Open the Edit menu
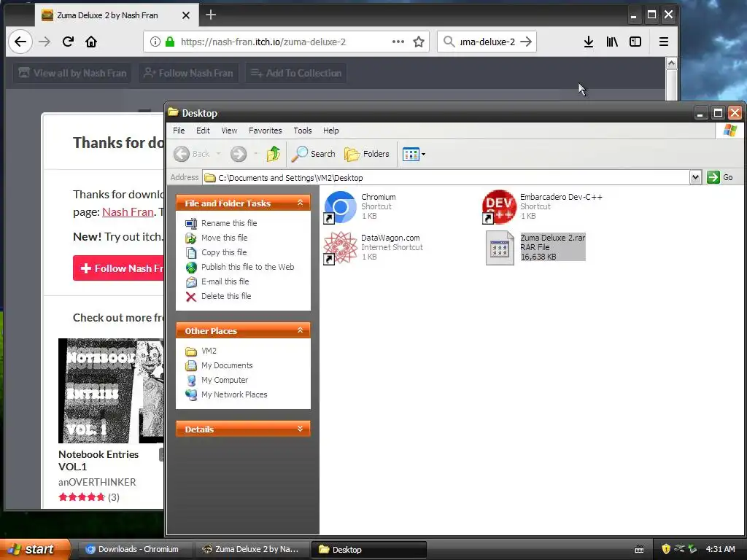The height and width of the screenshot is (560, 747). click(x=203, y=131)
